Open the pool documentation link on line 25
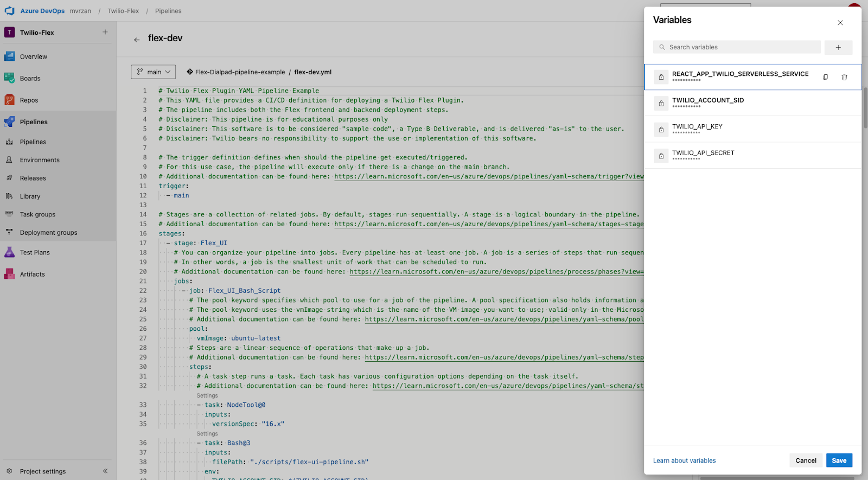This screenshot has width=868, height=480. [x=504, y=319]
